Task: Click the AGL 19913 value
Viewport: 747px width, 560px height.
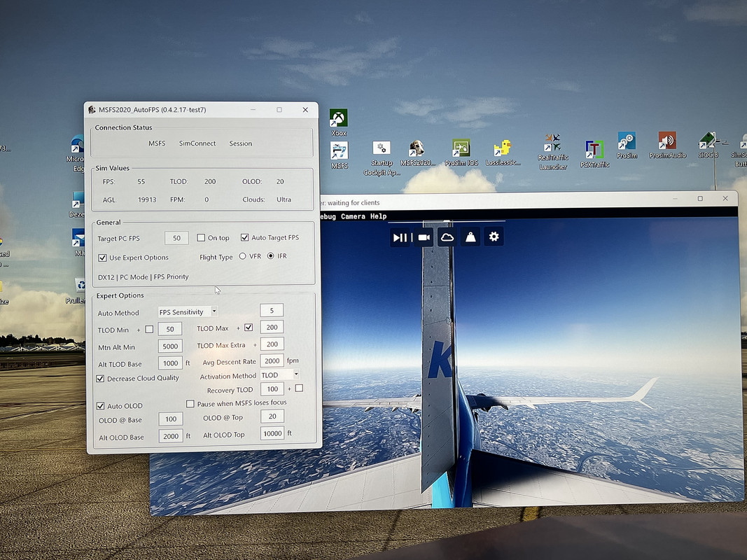Action: pos(147,199)
